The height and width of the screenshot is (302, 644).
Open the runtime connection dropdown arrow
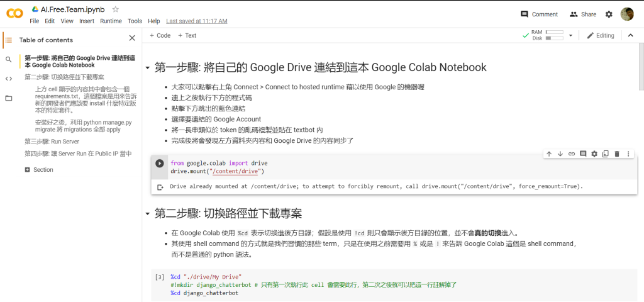[x=570, y=35]
